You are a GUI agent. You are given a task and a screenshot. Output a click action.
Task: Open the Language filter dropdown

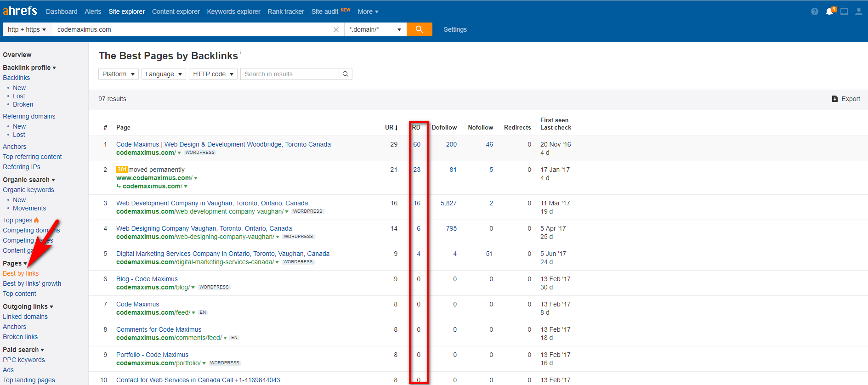(x=164, y=74)
